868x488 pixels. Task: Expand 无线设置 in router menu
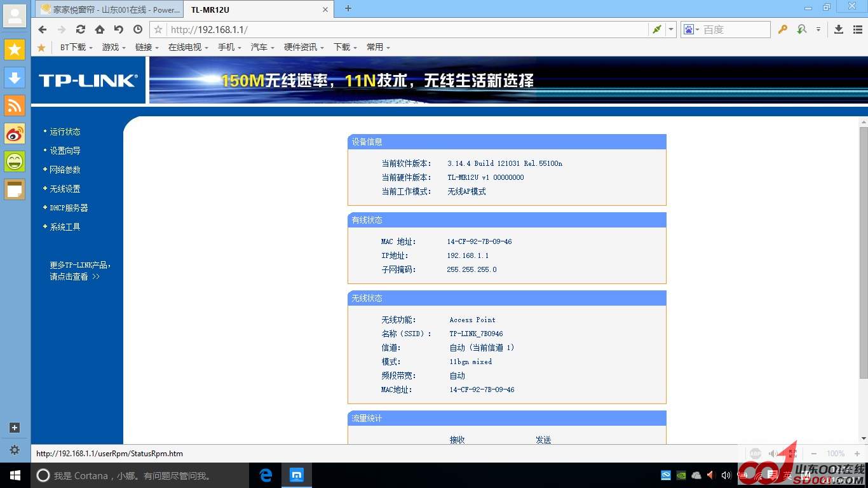[65, 189]
